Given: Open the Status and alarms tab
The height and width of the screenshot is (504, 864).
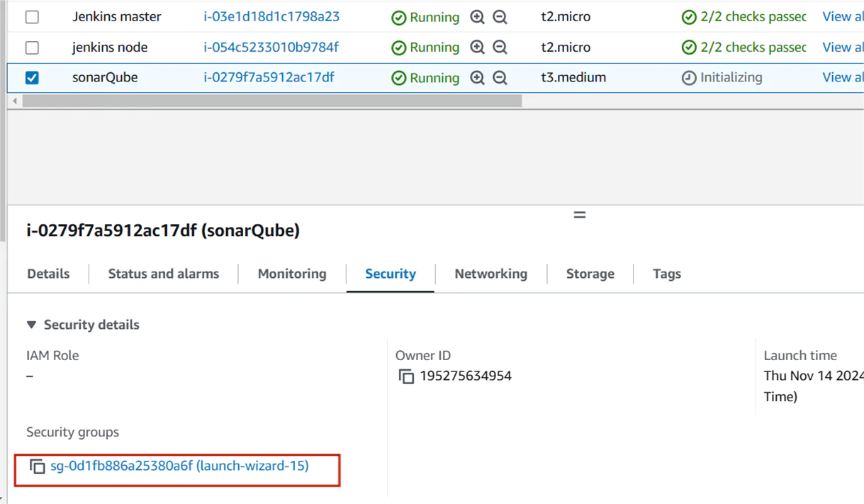Looking at the screenshot, I should [x=164, y=274].
